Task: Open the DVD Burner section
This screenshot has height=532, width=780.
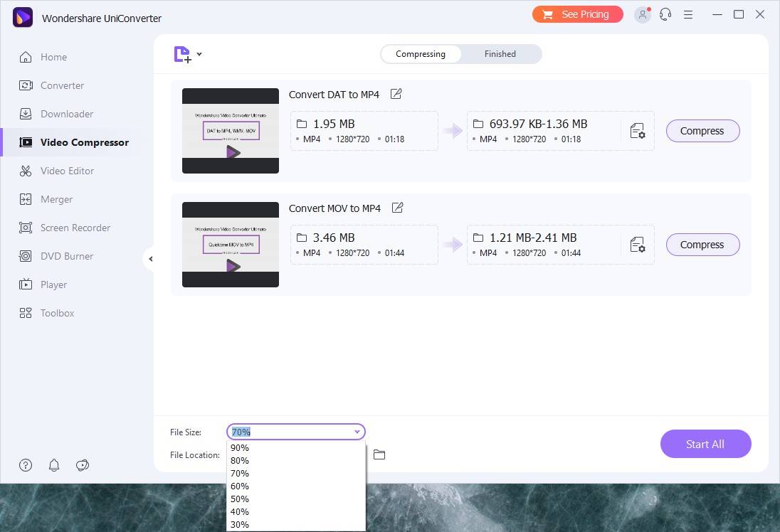Action: click(x=56, y=256)
